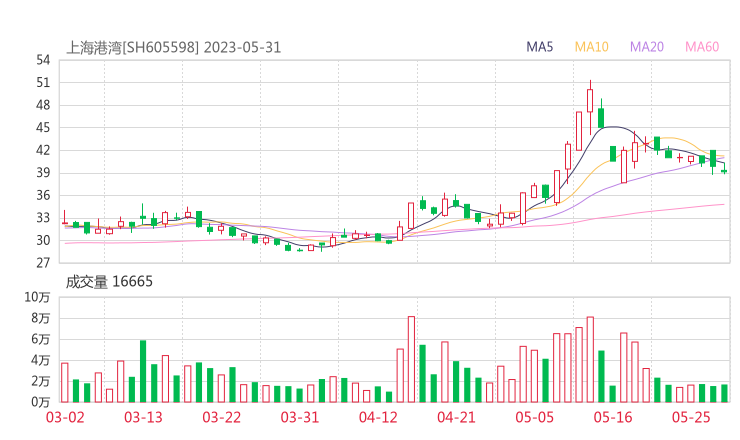Click the 27 price axis label
Image resolution: width=740 pixels, height=440 pixels.
[x=43, y=263]
